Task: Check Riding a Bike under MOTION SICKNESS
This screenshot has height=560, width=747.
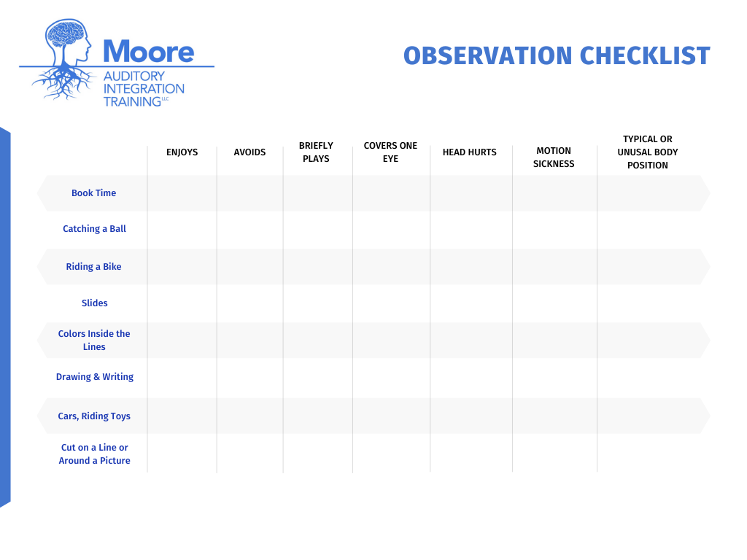Action: (x=554, y=266)
